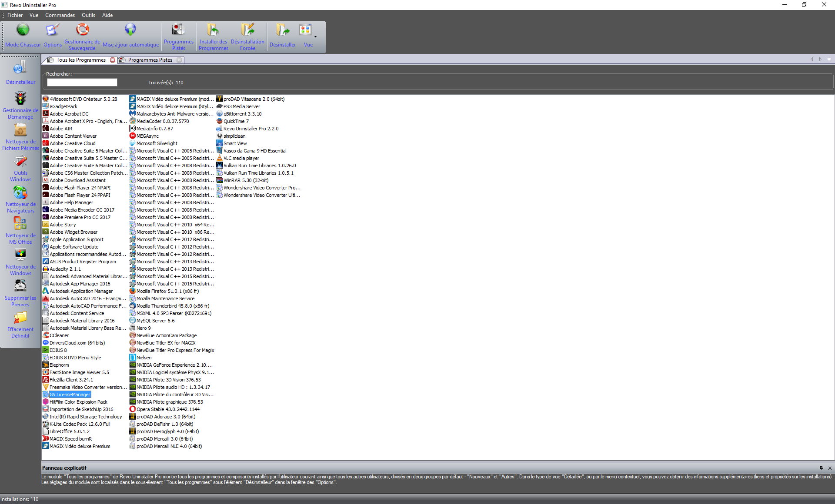Open the tab list dropdown arrow
835x504 pixels.
(829, 60)
